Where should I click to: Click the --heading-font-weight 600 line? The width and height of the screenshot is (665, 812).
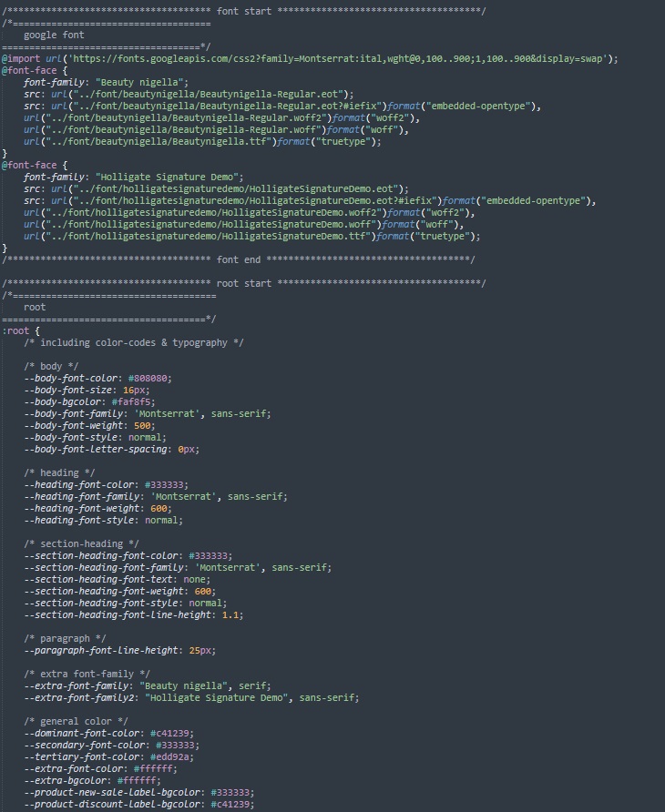click(97, 509)
